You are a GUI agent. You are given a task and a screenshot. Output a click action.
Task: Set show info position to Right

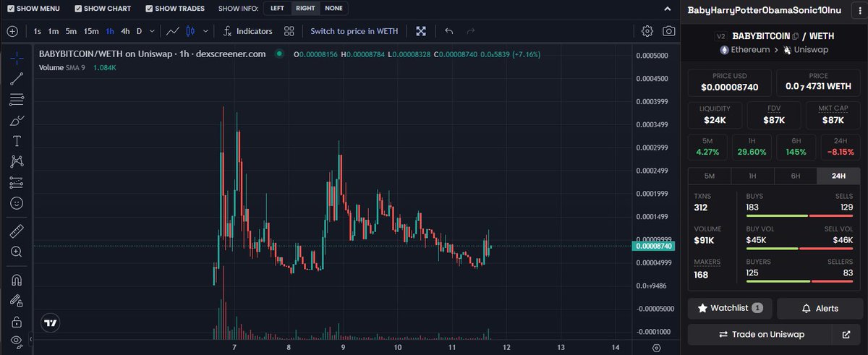point(305,9)
